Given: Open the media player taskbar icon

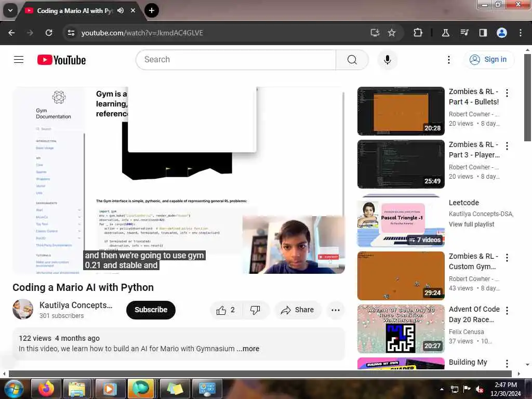Looking at the screenshot, I should point(109,389).
